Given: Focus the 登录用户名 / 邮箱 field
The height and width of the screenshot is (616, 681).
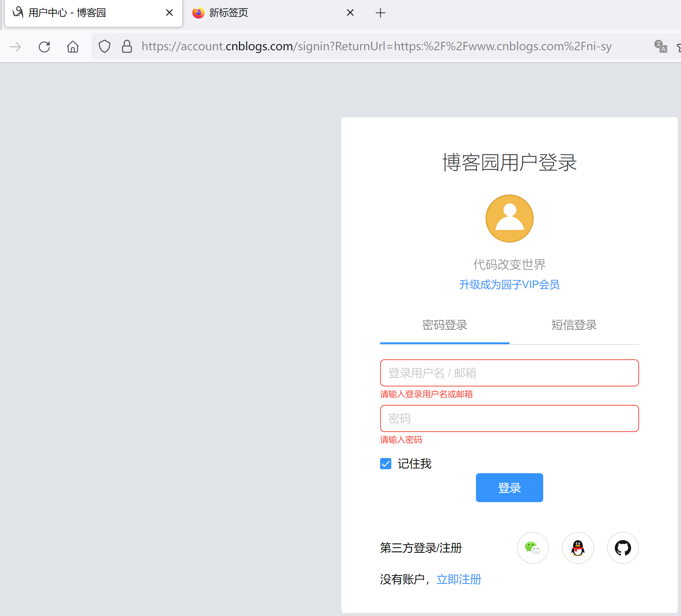Looking at the screenshot, I should [x=510, y=373].
